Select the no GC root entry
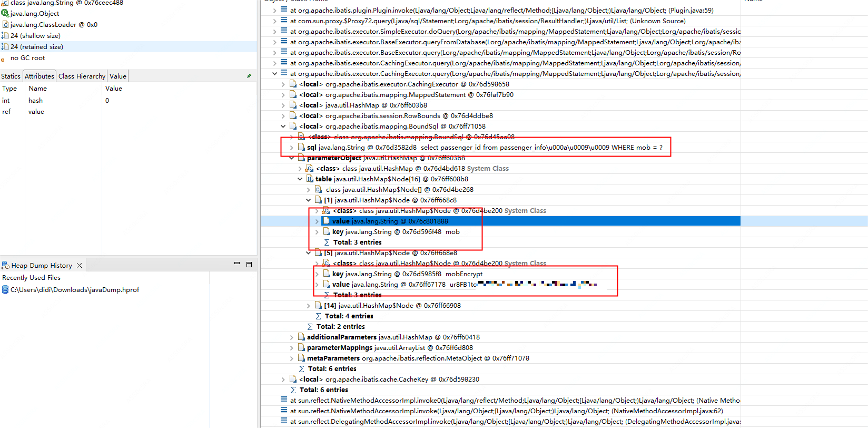The width and height of the screenshot is (868, 428). [27, 58]
